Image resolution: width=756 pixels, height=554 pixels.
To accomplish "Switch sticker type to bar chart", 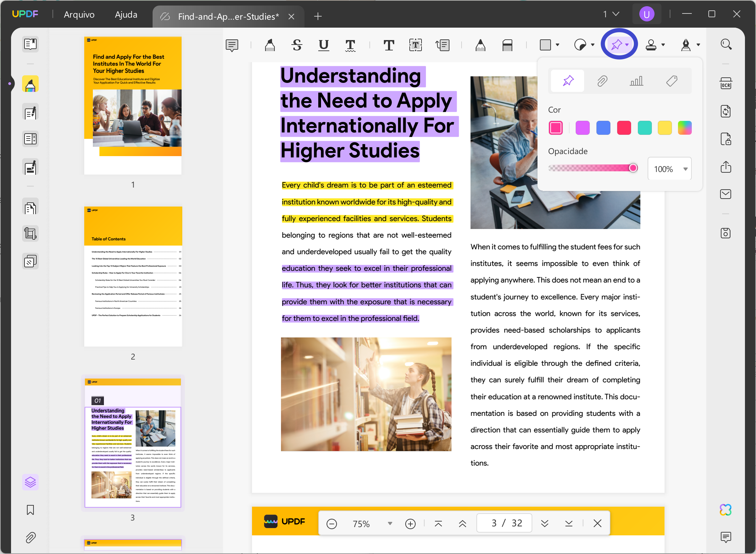I will coord(636,81).
